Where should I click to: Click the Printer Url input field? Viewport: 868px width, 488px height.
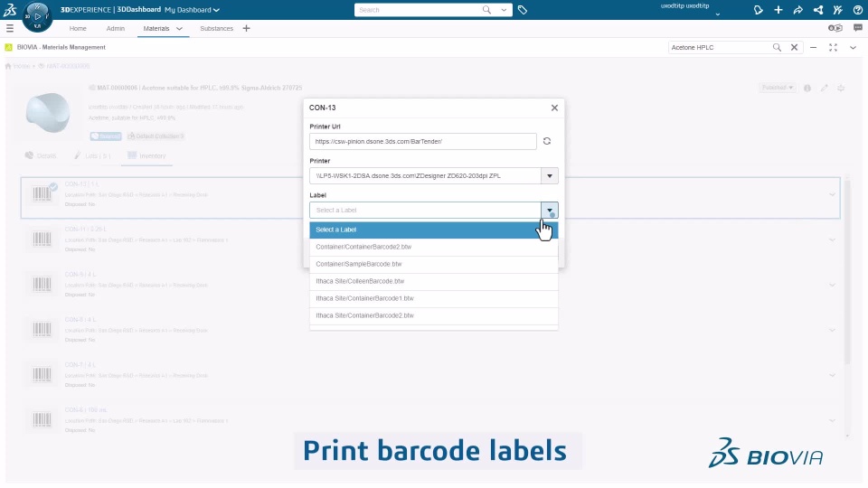click(x=423, y=141)
